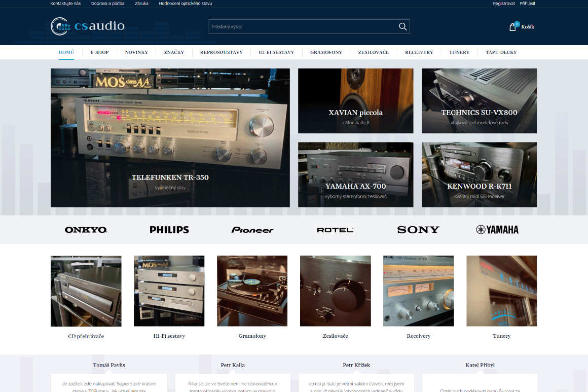The image size is (588, 392).
Task: Click the Hi-Fi sestavy category image
Action: point(169,291)
